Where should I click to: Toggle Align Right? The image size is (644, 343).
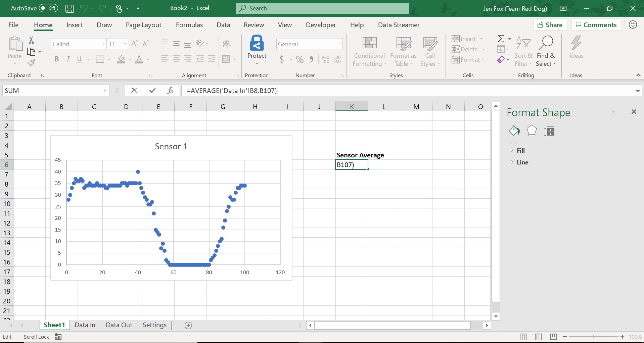point(188,59)
